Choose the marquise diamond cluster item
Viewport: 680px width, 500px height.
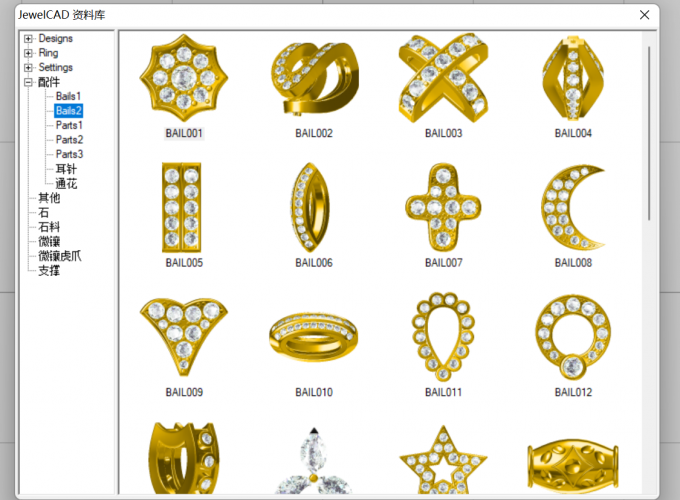pos(313,461)
